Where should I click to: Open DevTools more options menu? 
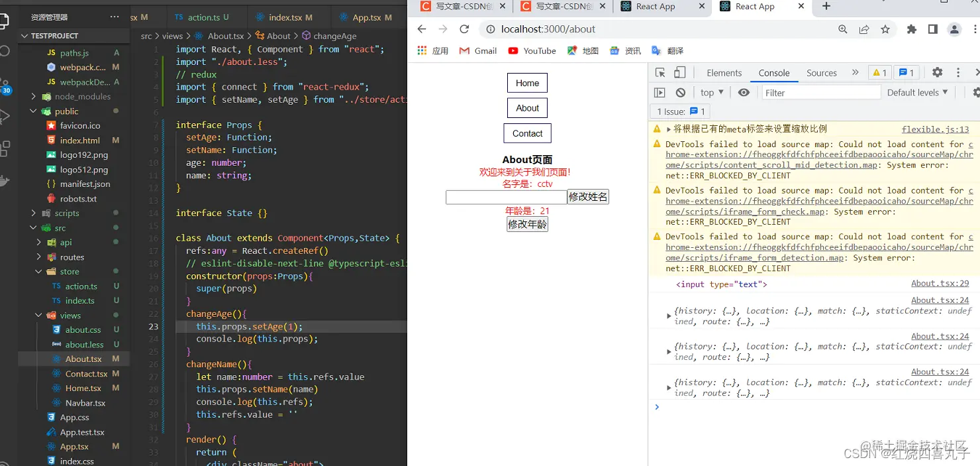(x=957, y=73)
